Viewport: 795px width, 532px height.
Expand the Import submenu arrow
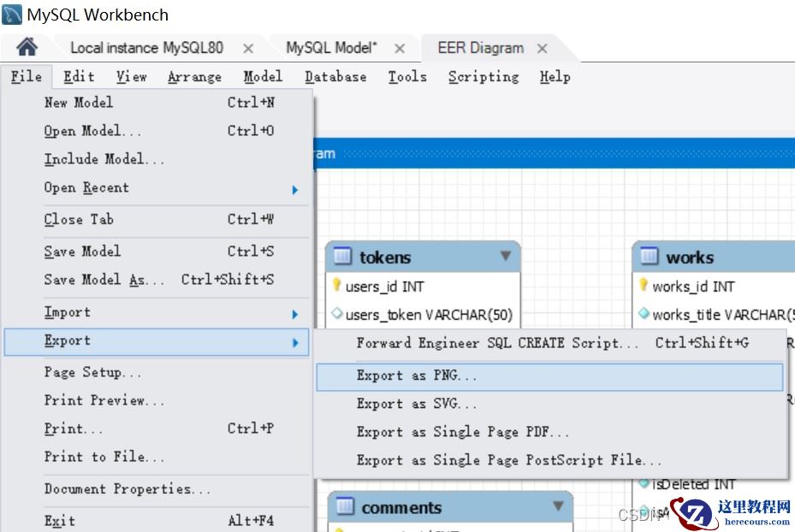[295, 315]
